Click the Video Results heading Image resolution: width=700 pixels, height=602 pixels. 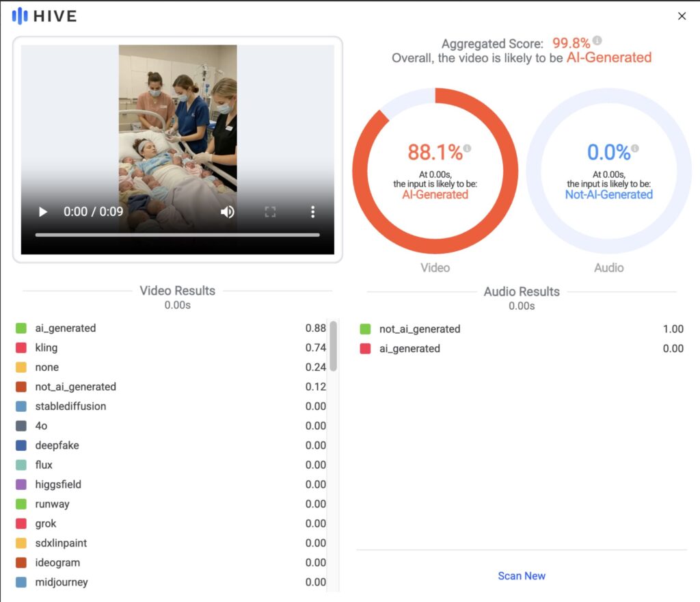(x=177, y=291)
